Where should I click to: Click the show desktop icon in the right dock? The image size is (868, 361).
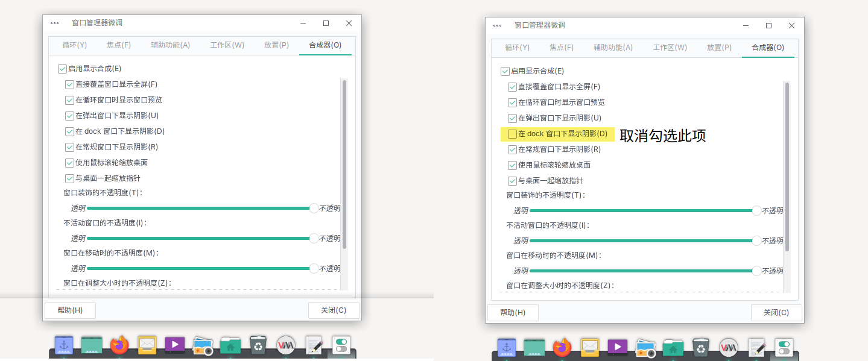pyautogui.click(x=534, y=347)
